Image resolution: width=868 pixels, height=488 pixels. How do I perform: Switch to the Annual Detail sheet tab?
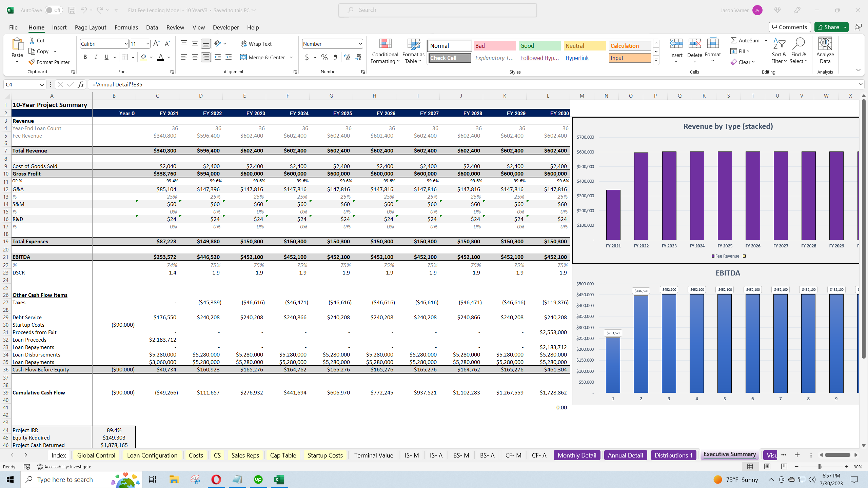coord(625,455)
